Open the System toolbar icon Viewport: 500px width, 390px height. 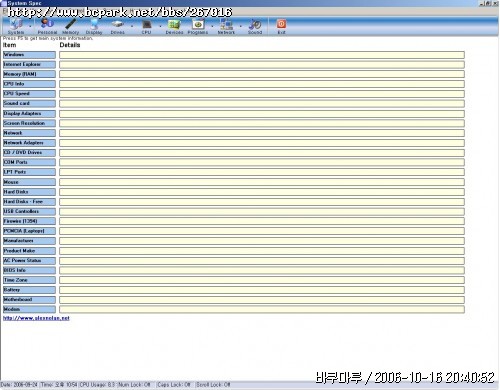pyautogui.click(x=16, y=27)
